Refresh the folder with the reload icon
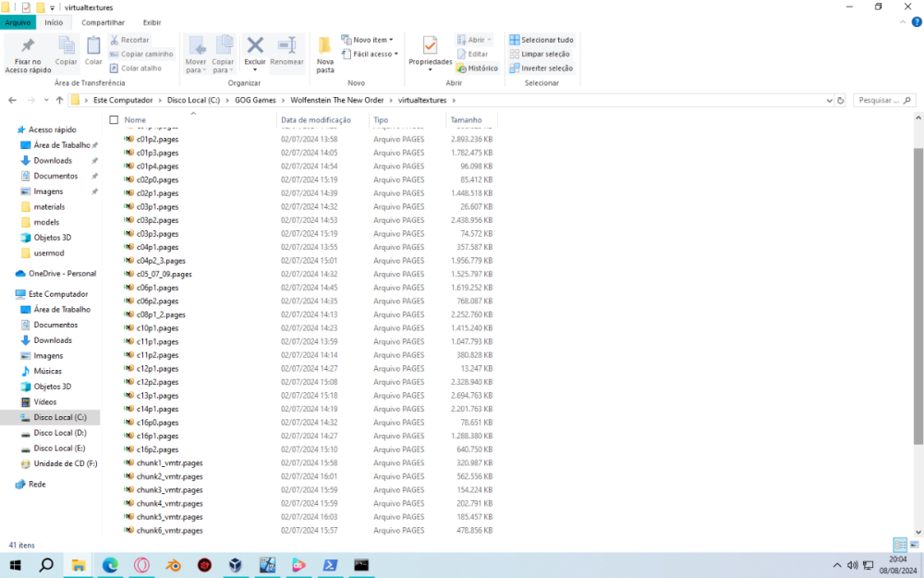Viewport: 924px width, 578px height. [840, 100]
